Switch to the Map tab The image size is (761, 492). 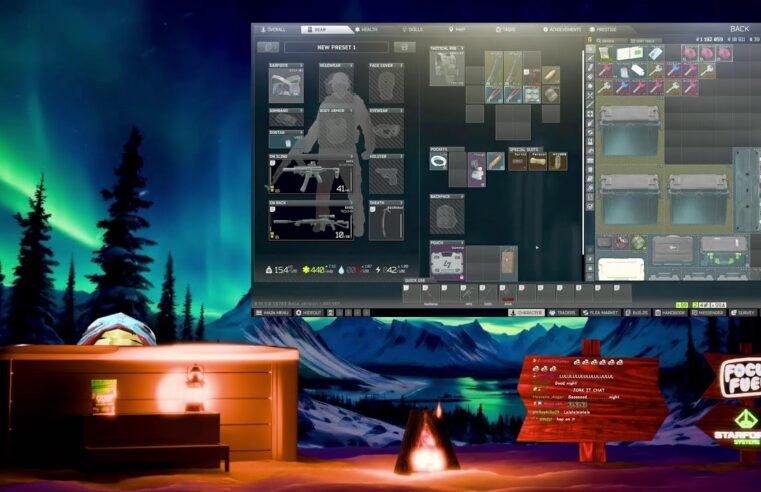click(x=457, y=30)
